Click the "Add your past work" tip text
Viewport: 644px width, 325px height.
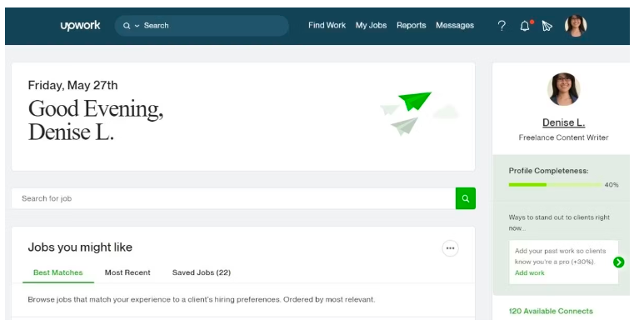[560, 256]
